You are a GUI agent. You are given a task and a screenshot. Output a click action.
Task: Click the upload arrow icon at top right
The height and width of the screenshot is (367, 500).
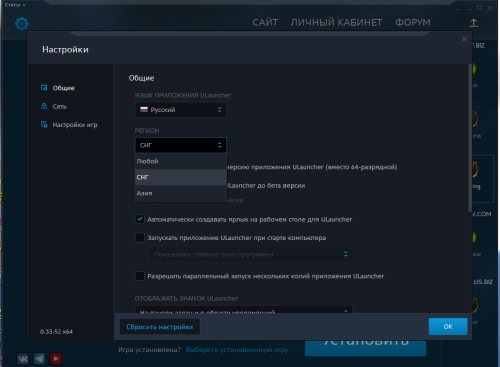(473, 23)
